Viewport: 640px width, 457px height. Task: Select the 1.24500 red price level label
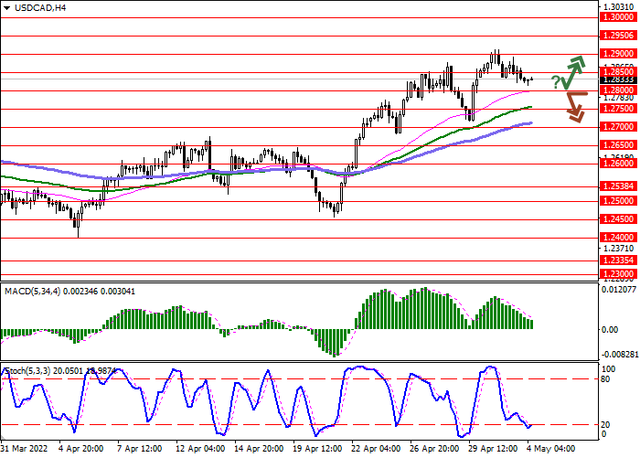(x=618, y=219)
